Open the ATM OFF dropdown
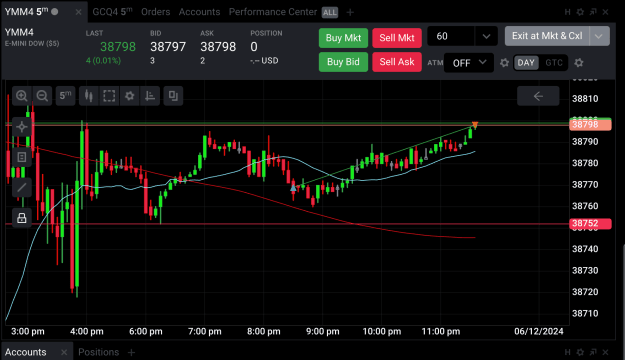The image size is (625, 360). pos(469,63)
